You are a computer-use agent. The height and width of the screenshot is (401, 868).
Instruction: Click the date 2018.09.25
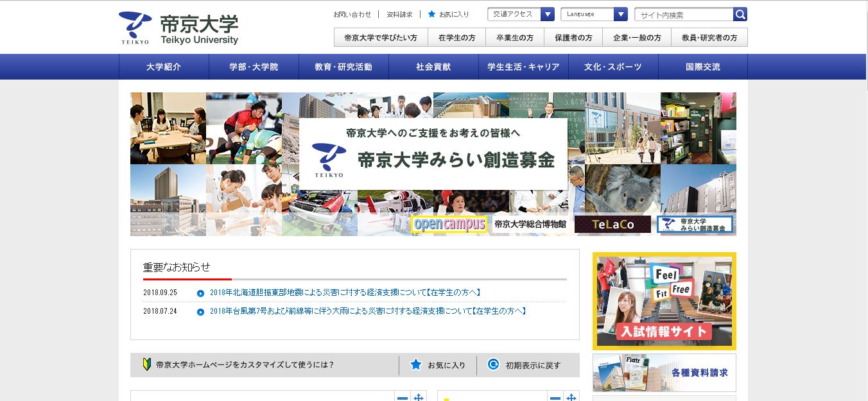[160, 293]
